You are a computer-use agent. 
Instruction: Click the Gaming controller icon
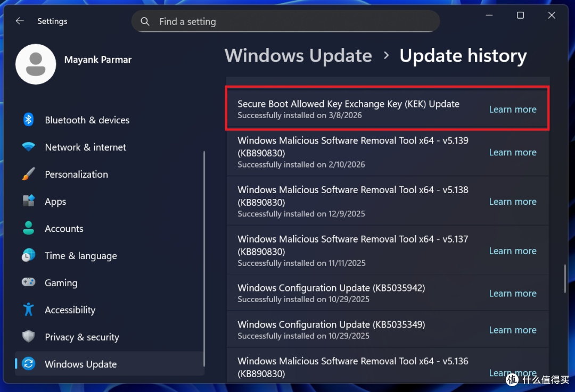29,282
